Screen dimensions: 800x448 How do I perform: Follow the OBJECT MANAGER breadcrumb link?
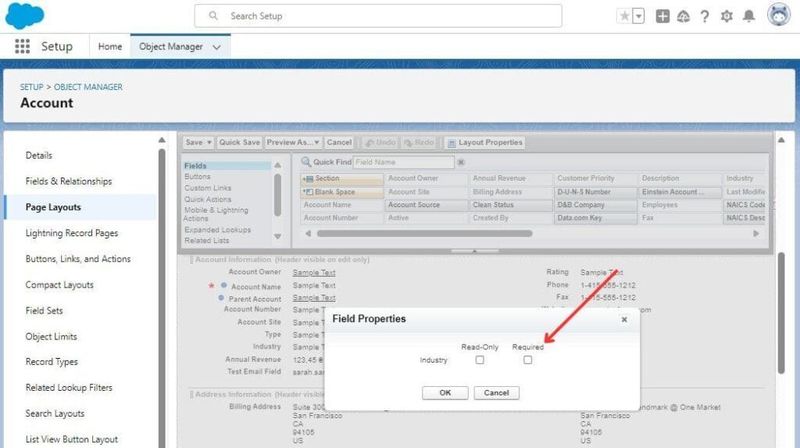88,87
